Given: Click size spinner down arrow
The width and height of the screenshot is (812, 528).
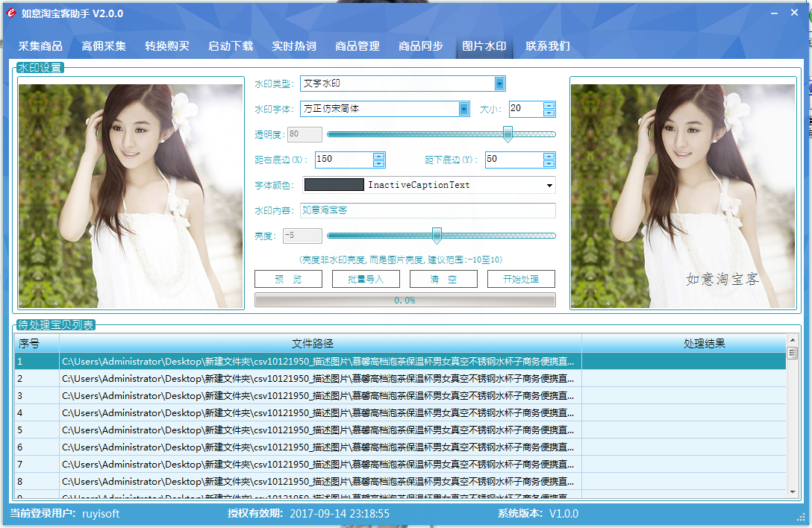Looking at the screenshot, I should click(549, 113).
